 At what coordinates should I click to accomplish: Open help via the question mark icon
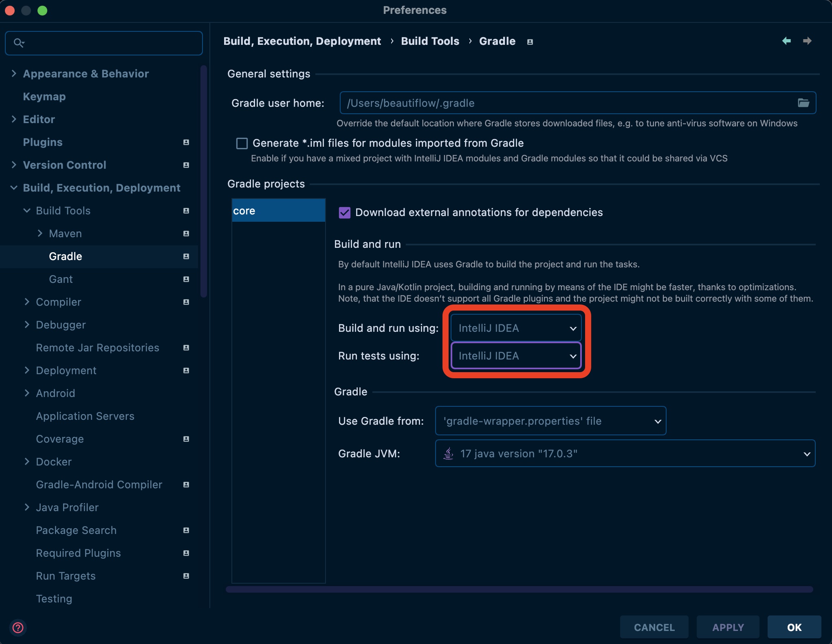click(18, 627)
